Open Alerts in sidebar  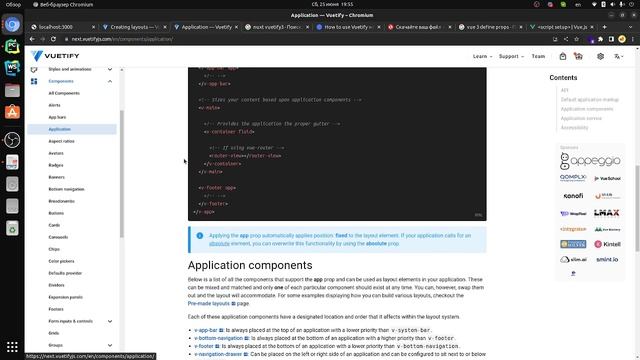(54, 105)
